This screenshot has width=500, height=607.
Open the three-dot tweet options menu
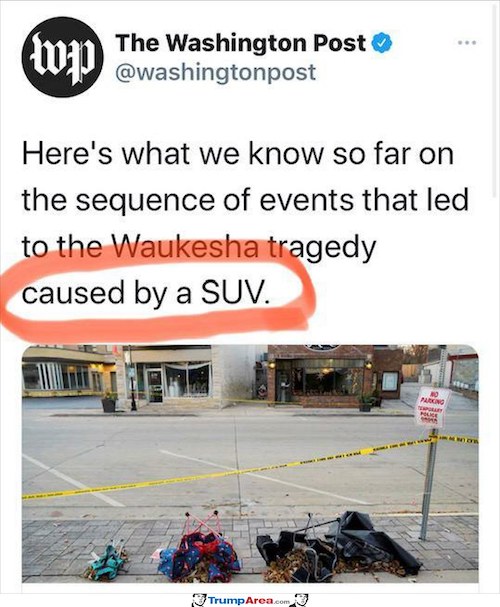[466, 42]
